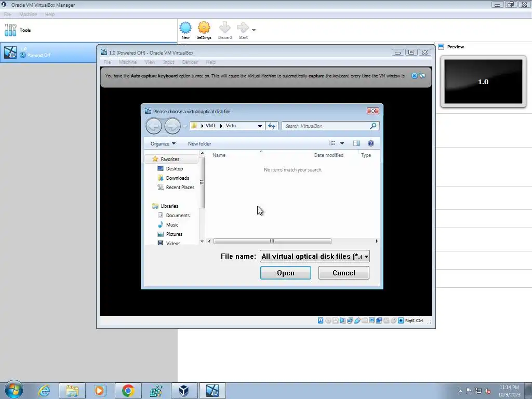This screenshot has height=399, width=532.
Task: Click the keyboard capture arrow icon
Action: click(401, 321)
